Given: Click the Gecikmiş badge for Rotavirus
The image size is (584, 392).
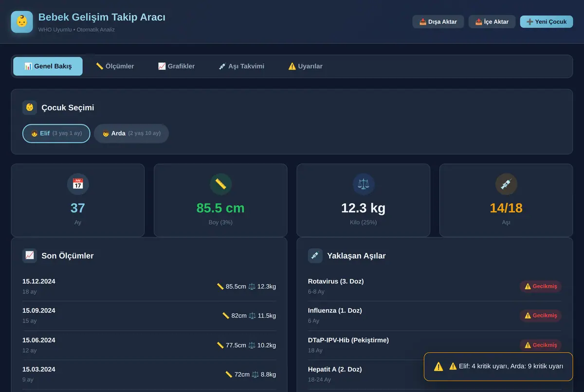Looking at the screenshot, I should tap(541, 286).
